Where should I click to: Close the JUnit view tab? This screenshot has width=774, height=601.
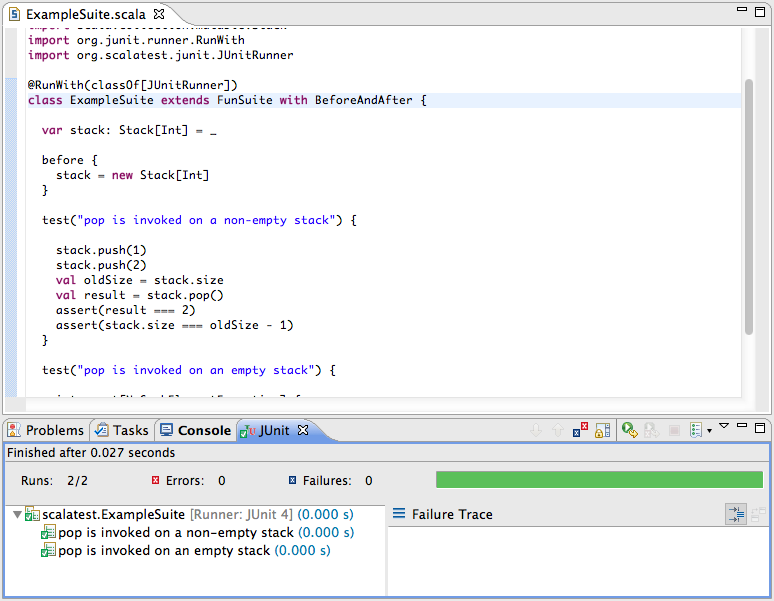(x=303, y=430)
